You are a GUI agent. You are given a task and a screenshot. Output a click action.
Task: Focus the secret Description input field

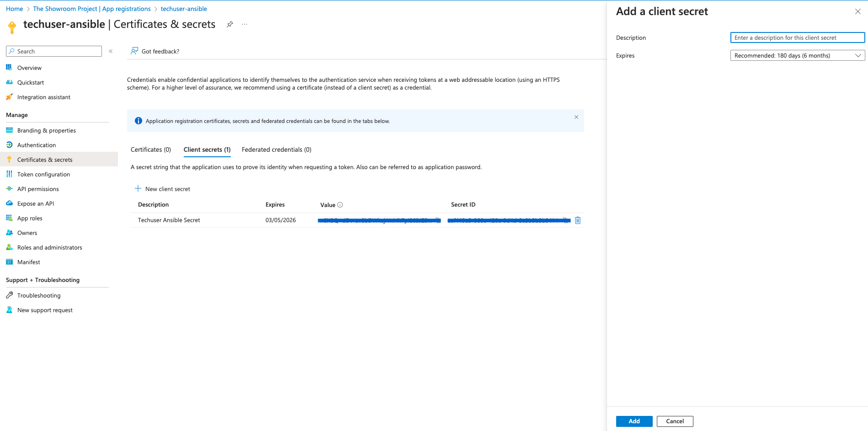[x=798, y=37]
